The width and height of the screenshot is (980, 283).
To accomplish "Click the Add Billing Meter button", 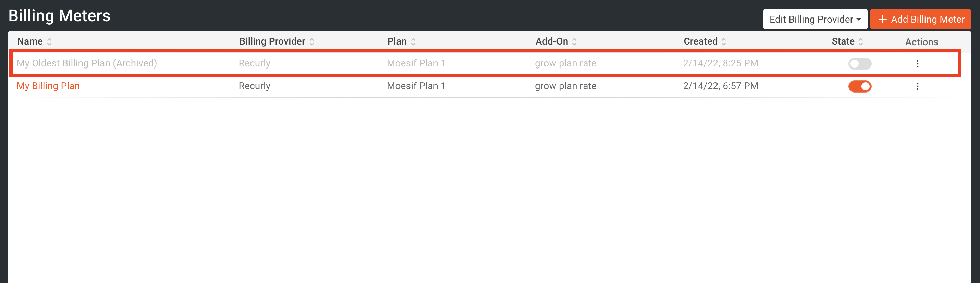I will coord(920,19).
